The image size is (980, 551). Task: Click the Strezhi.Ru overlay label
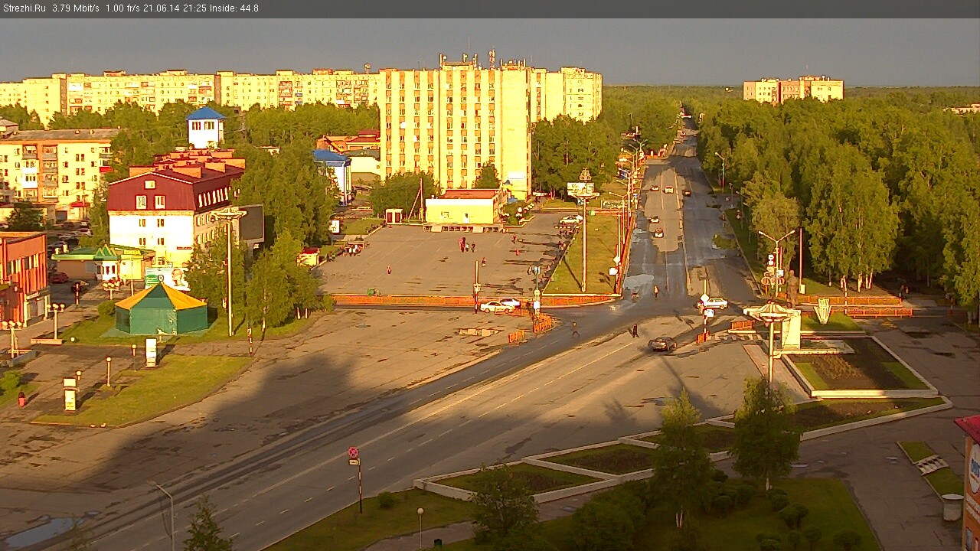coord(24,8)
